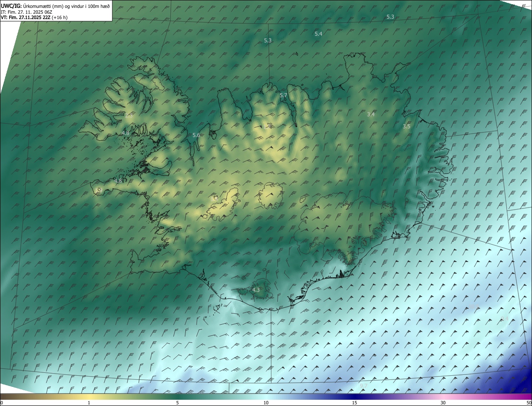Image resolution: width=532 pixels, height=406 pixels.
Task: Click the 1 tick label on the color scale
Action: [89, 403]
